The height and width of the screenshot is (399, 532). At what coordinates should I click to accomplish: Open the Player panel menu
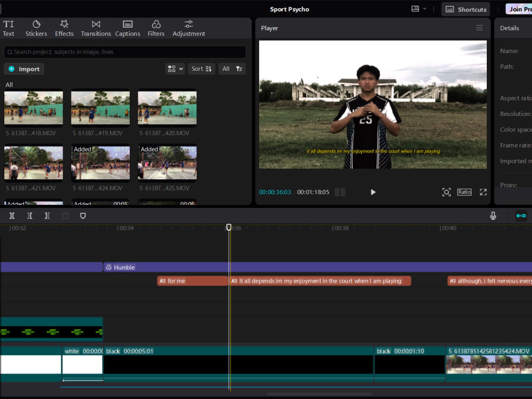point(479,28)
